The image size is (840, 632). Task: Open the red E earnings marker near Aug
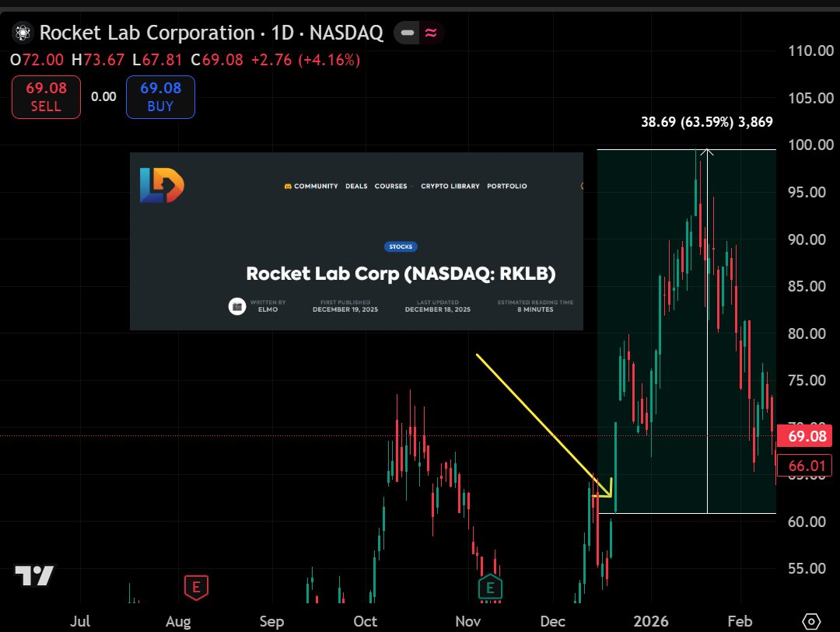point(196,588)
